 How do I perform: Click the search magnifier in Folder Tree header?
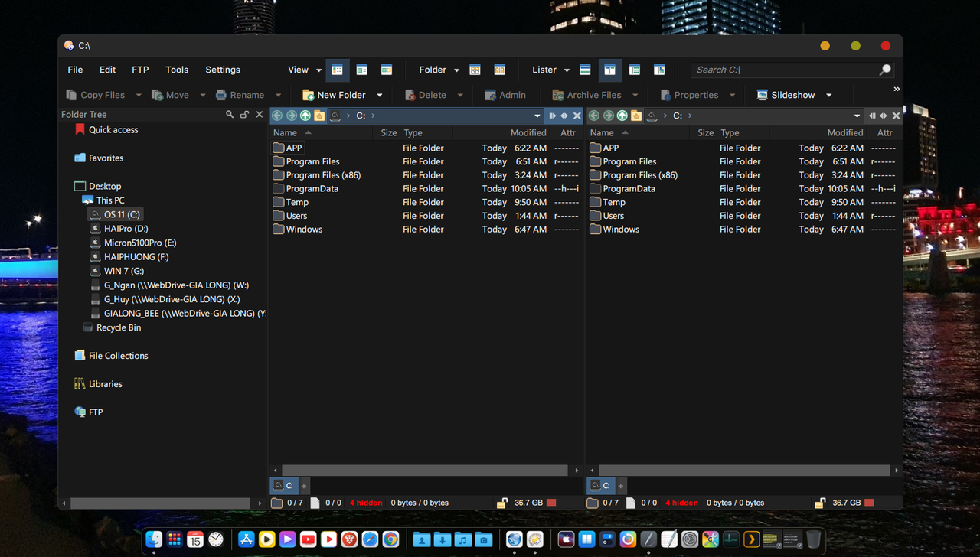tap(229, 113)
